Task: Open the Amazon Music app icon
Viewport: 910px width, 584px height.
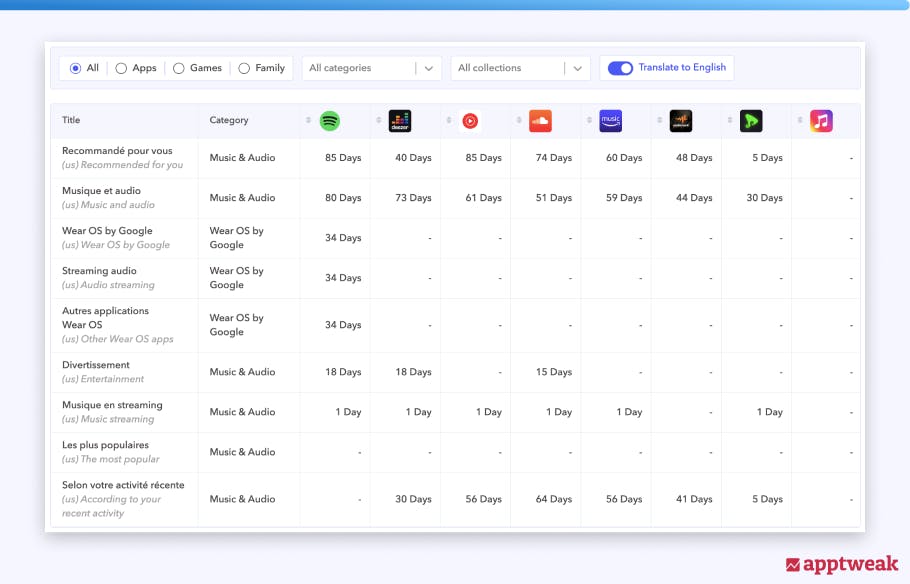Action: click(610, 121)
